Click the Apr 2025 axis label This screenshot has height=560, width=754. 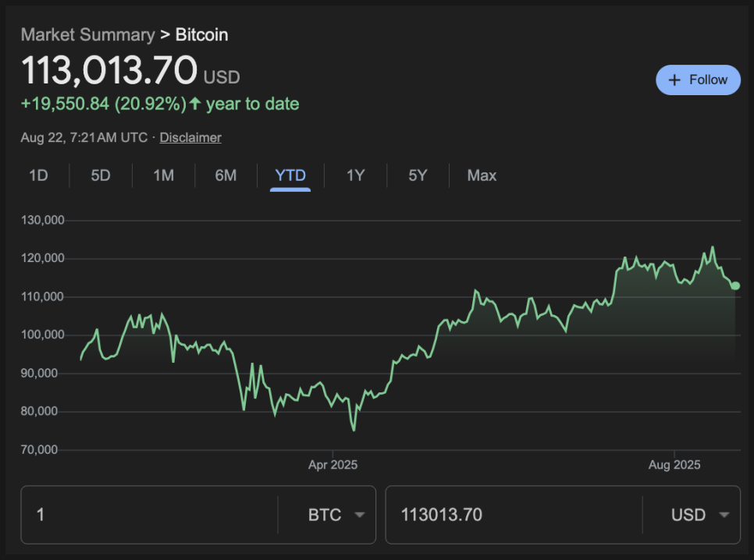[333, 465]
